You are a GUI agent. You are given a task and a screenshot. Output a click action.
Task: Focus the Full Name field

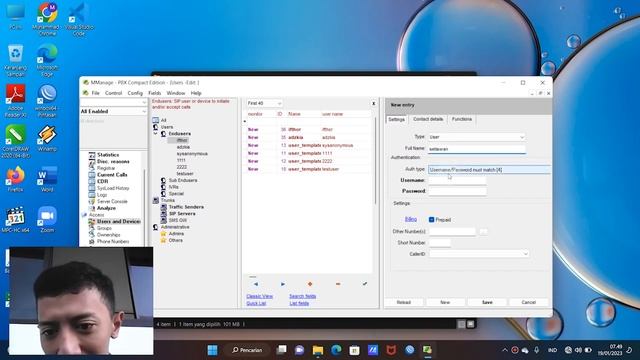(477, 149)
